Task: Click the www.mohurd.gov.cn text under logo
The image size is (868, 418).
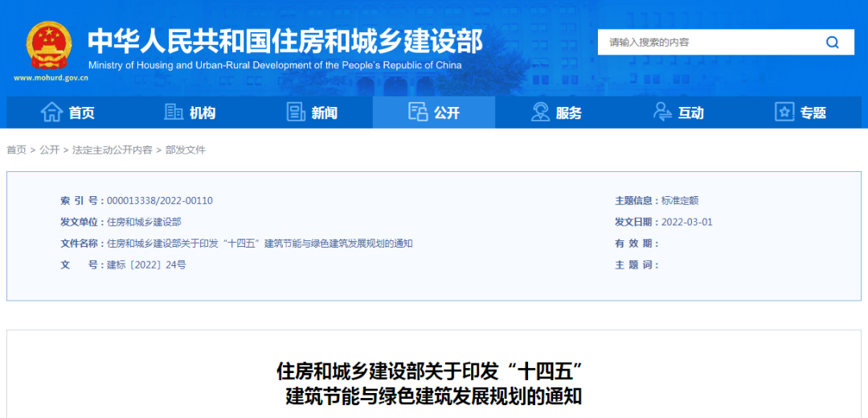Action: point(51,78)
